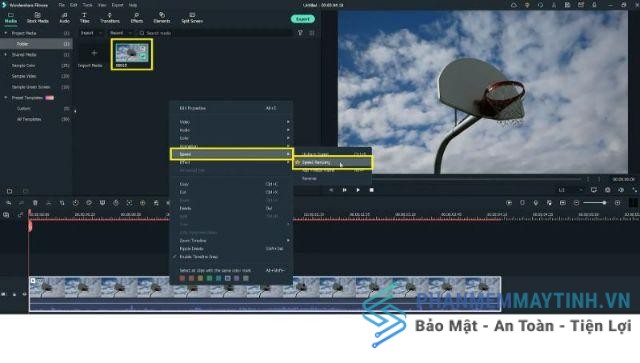640x363 pixels.
Task: Click the green Export button
Action: [x=302, y=19]
